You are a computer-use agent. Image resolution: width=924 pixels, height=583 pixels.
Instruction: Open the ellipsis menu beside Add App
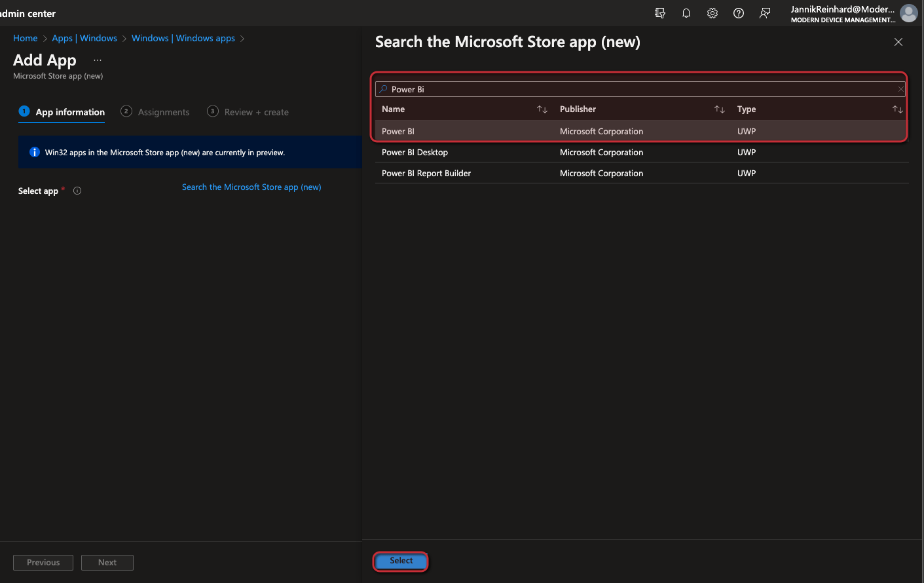coord(98,60)
